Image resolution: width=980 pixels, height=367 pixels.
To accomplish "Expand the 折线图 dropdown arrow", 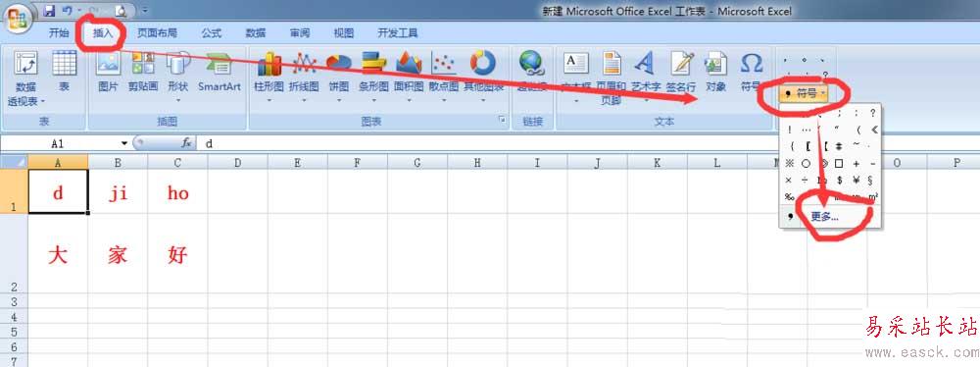I will tap(304, 99).
